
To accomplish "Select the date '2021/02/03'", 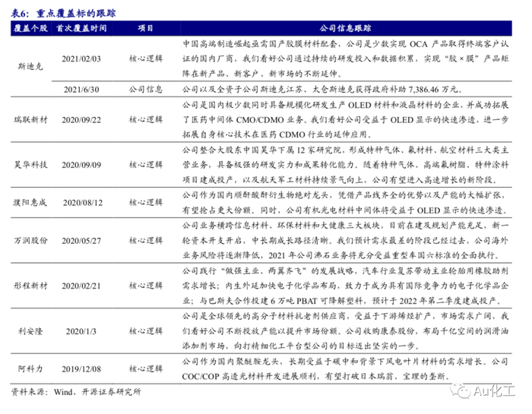I will pyautogui.click(x=81, y=59).
